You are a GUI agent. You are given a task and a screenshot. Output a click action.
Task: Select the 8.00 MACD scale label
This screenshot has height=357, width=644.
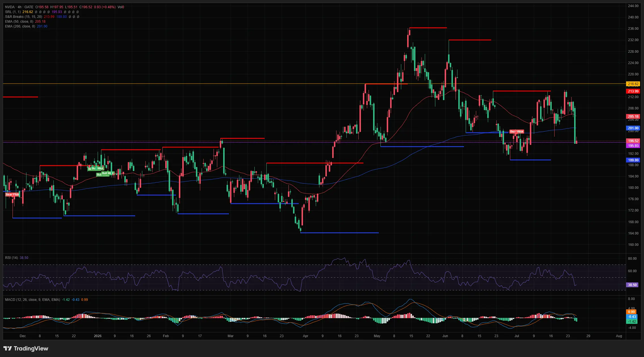coord(632,299)
